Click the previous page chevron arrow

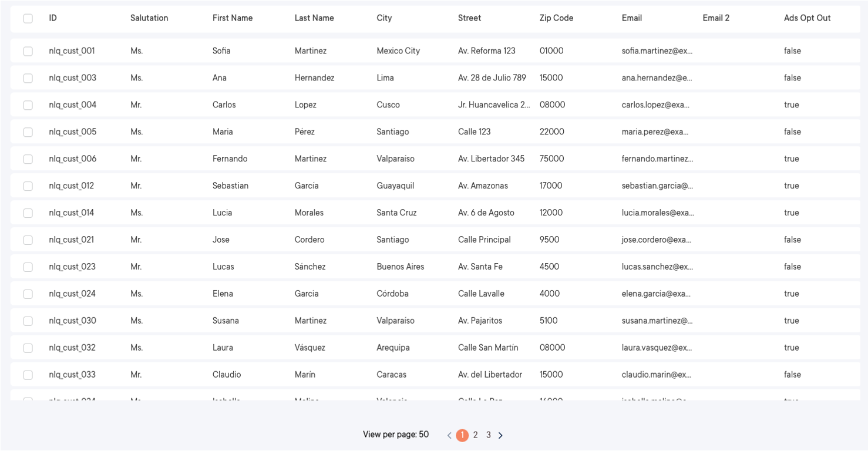[x=449, y=435]
